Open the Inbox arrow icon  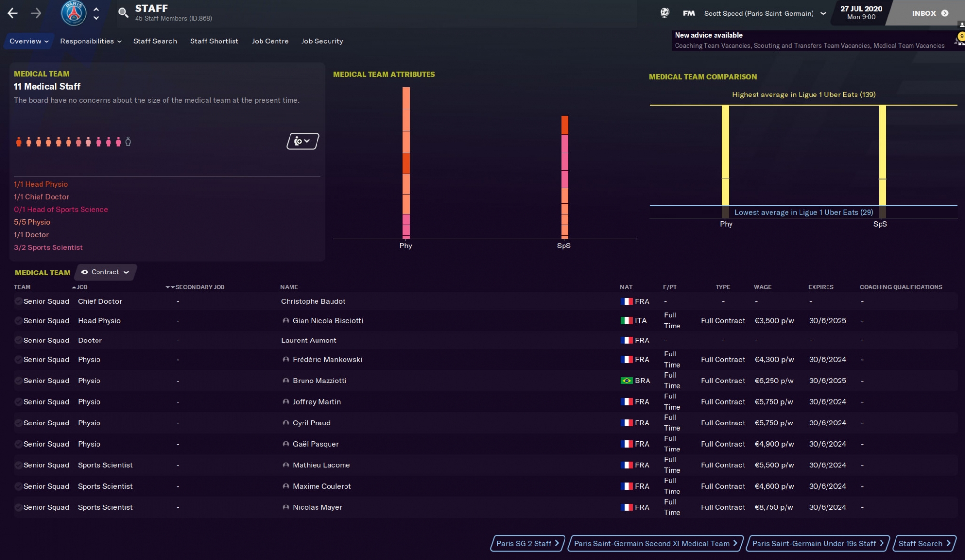click(945, 14)
